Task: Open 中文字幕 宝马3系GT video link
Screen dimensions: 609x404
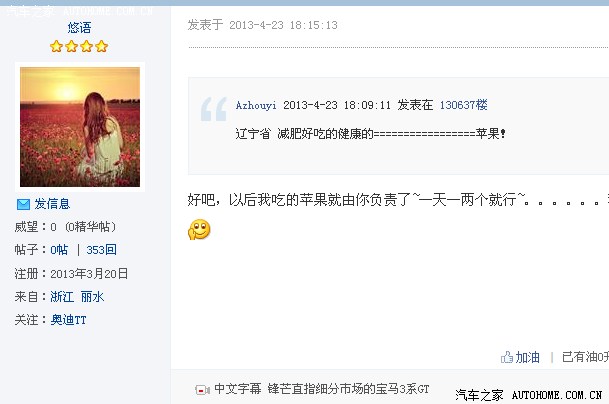Action: point(322,389)
